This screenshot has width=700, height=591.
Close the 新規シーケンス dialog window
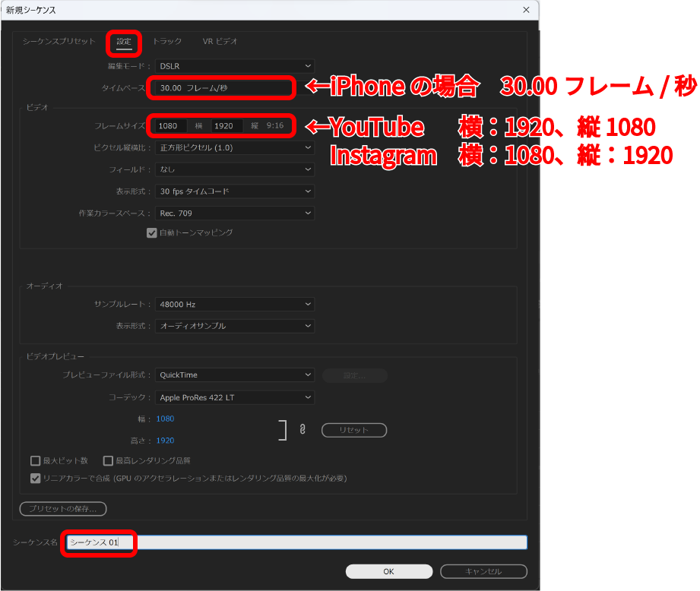(526, 9)
